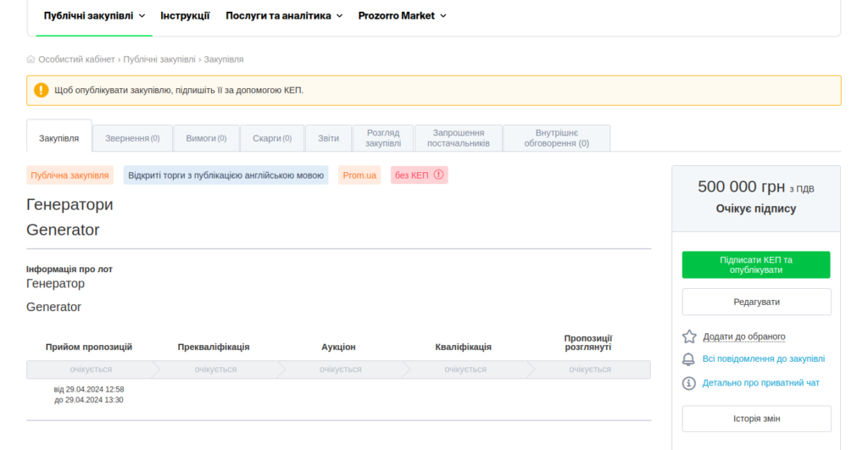Open the Вимоги tab
The width and height of the screenshot is (868, 450).
(x=206, y=138)
